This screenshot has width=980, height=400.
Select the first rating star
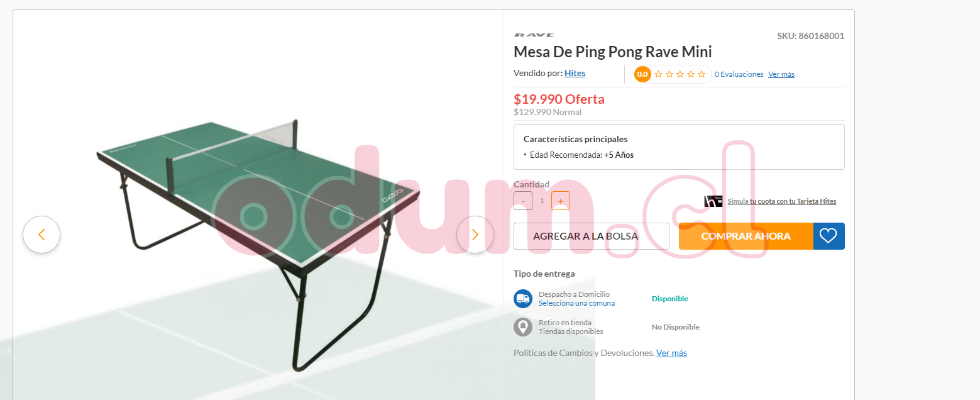[659, 74]
